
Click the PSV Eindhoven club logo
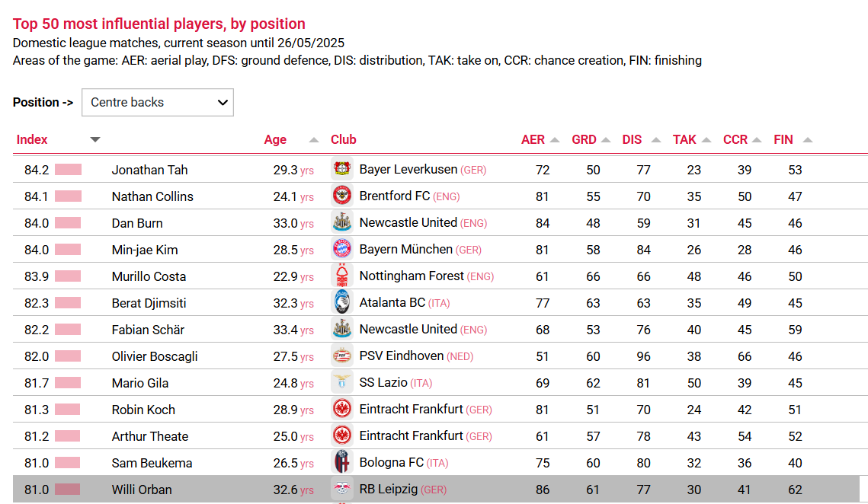tap(342, 356)
